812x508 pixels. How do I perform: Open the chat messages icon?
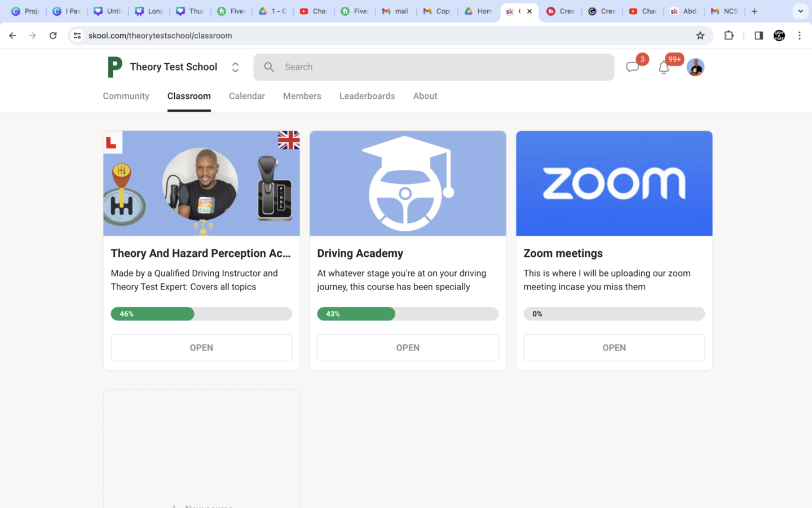[x=632, y=68]
